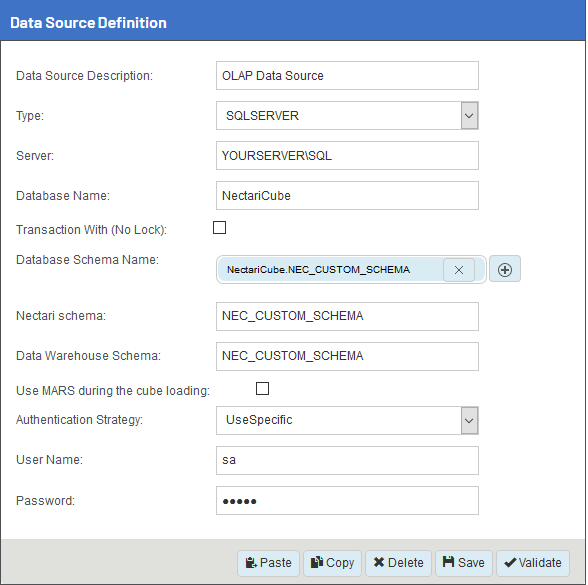Screen dimensions: 588x585
Task: Save the data source definition
Action: [x=464, y=563]
